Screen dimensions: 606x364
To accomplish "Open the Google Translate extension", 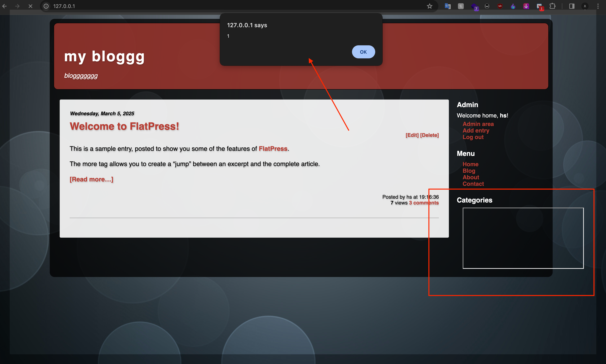I will pyautogui.click(x=448, y=6).
